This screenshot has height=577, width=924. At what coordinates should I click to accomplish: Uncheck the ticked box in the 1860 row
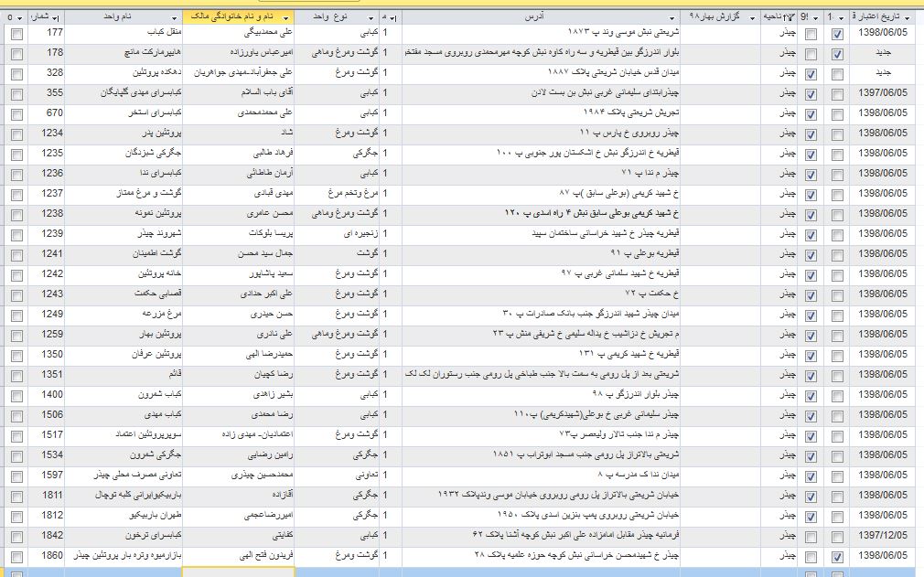click(x=837, y=557)
